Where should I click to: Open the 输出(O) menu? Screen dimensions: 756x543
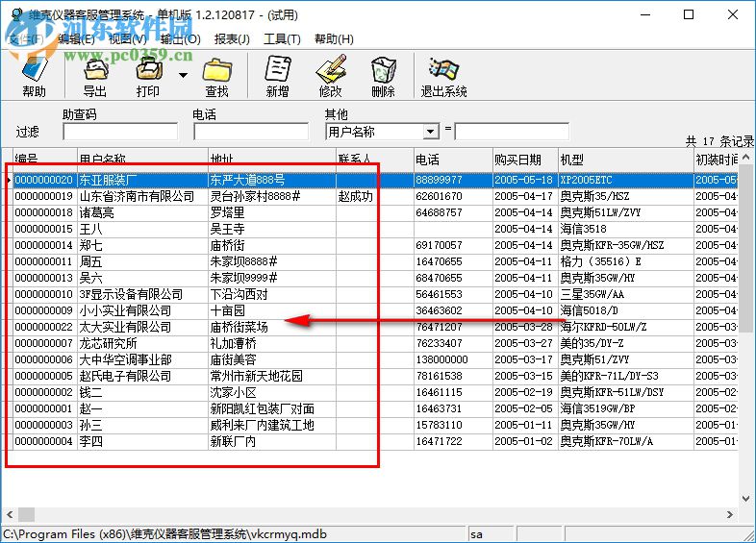[180, 39]
